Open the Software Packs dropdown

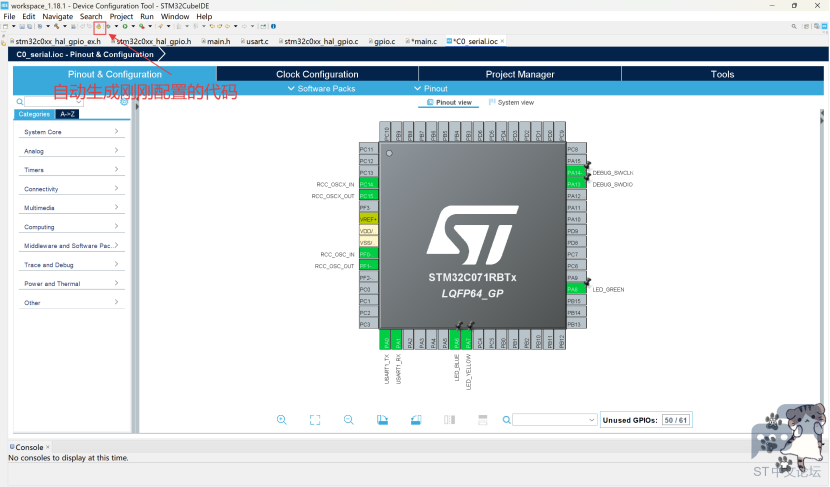coord(321,88)
